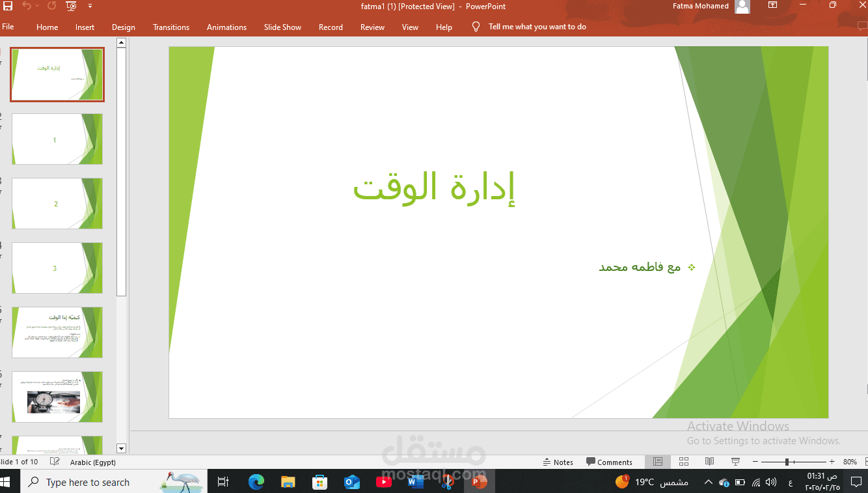Switch to Slide Sorter view icon
This screenshot has width=868, height=493.
[x=684, y=462]
